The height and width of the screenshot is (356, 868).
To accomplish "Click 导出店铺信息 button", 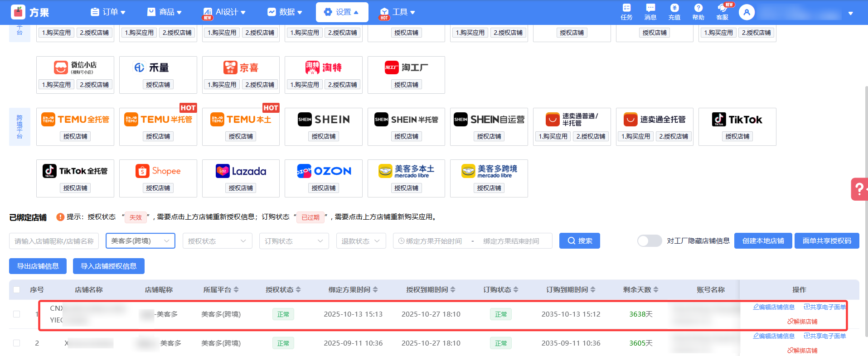I will pyautogui.click(x=38, y=266).
